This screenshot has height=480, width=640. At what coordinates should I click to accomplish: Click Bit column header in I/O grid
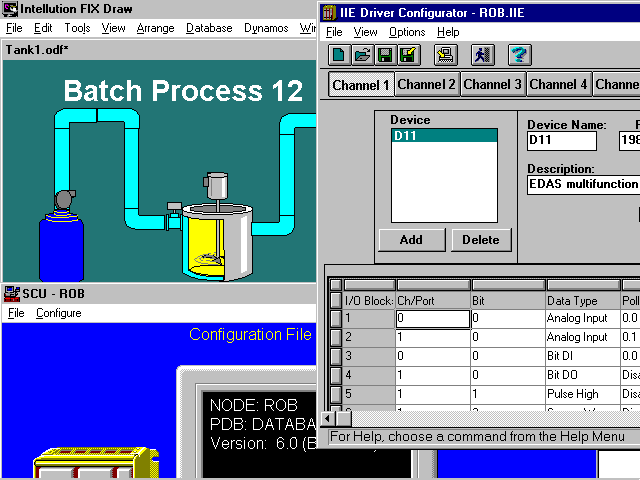coord(508,301)
